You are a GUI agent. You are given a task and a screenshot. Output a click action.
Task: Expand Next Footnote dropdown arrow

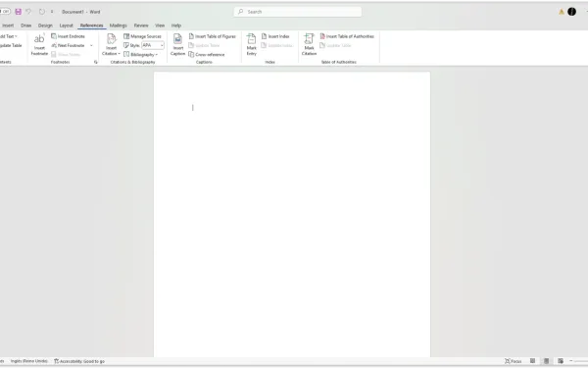click(91, 45)
